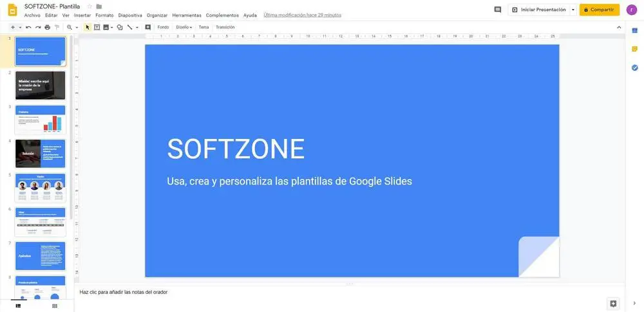Click the filmstrip vertical scrollbar
The height and width of the screenshot is (312, 644).
(x=71, y=127)
